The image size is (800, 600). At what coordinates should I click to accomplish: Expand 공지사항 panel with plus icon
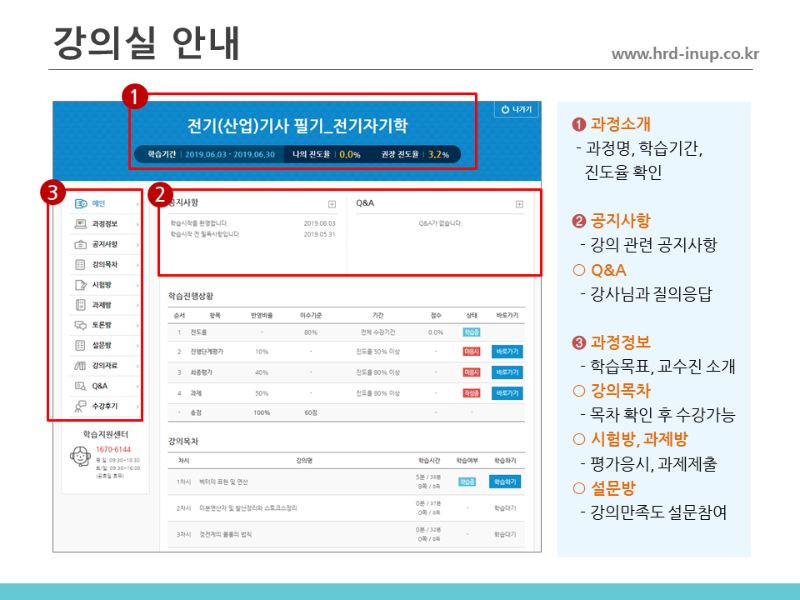tap(332, 204)
